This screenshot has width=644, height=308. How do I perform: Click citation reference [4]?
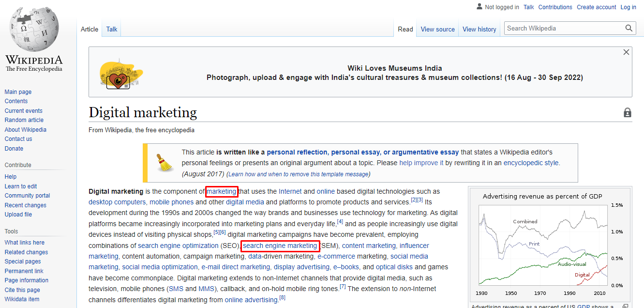[x=340, y=221]
